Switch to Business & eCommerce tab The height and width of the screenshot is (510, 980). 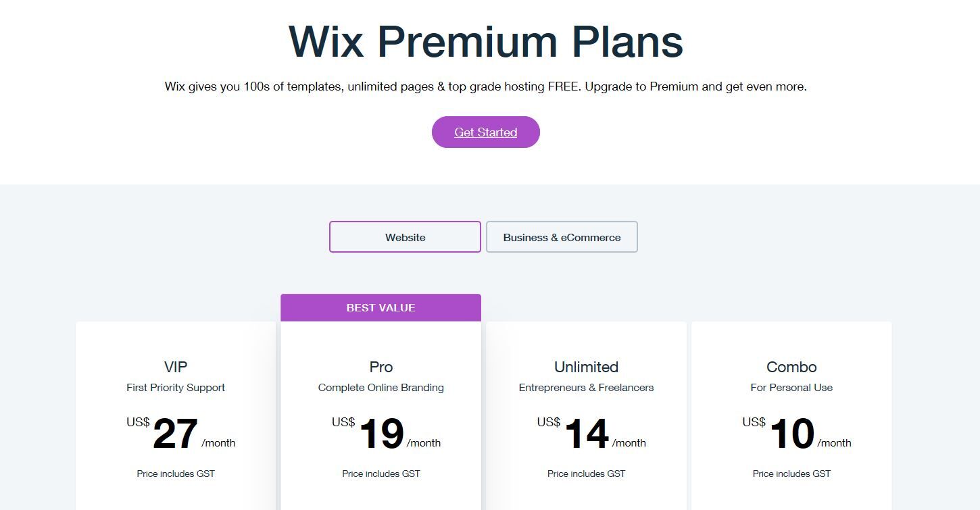click(562, 237)
